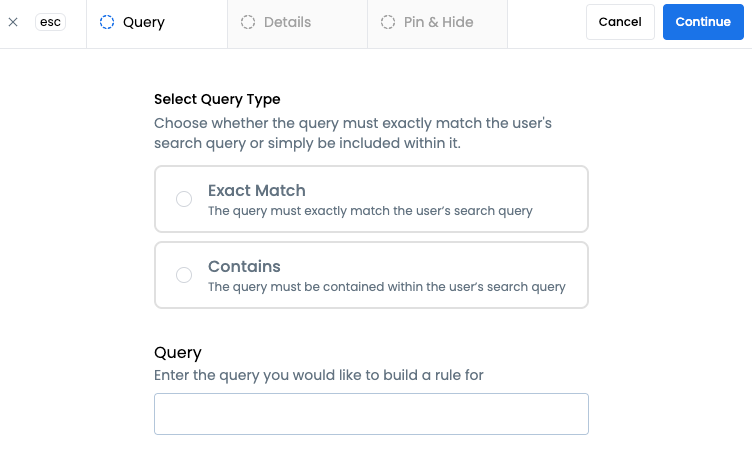Screen dimensions: 752x456
Task: Click the Exact Match option title
Action: [x=257, y=190]
